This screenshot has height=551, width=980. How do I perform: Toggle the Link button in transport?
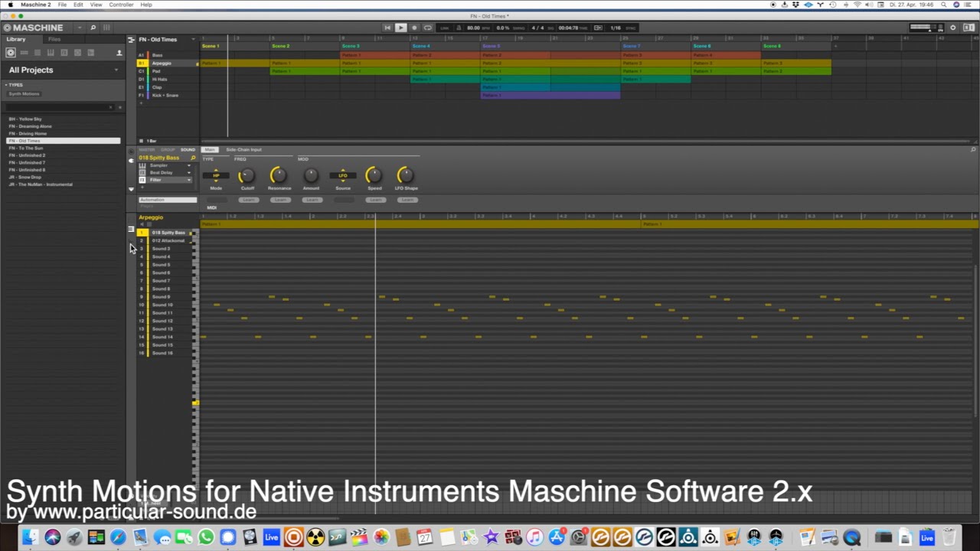tap(444, 28)
